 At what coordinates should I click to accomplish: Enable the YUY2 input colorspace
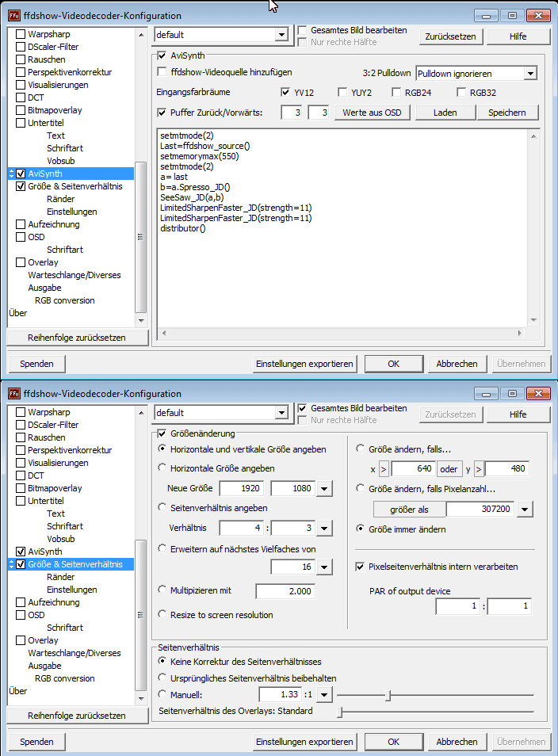click(342, 92)
